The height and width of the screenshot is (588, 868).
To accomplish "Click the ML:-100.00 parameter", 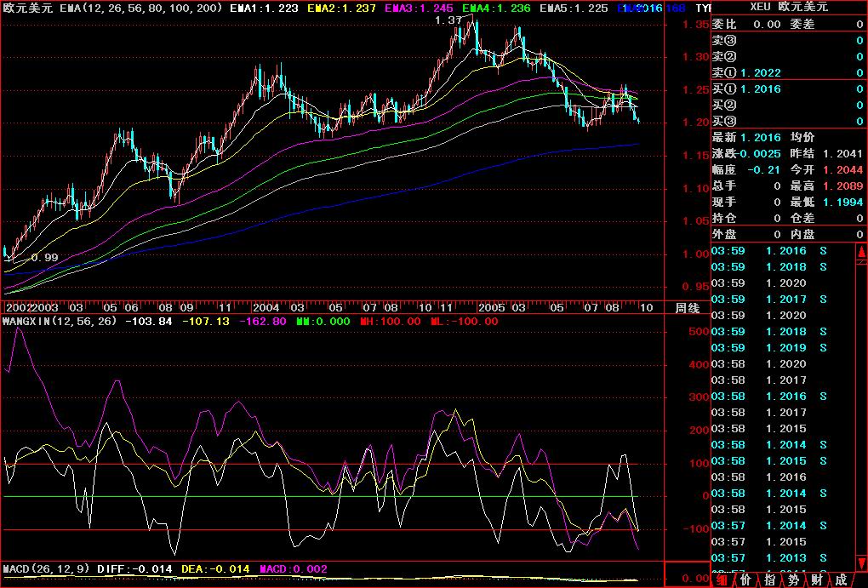I will tap(464, 321).
